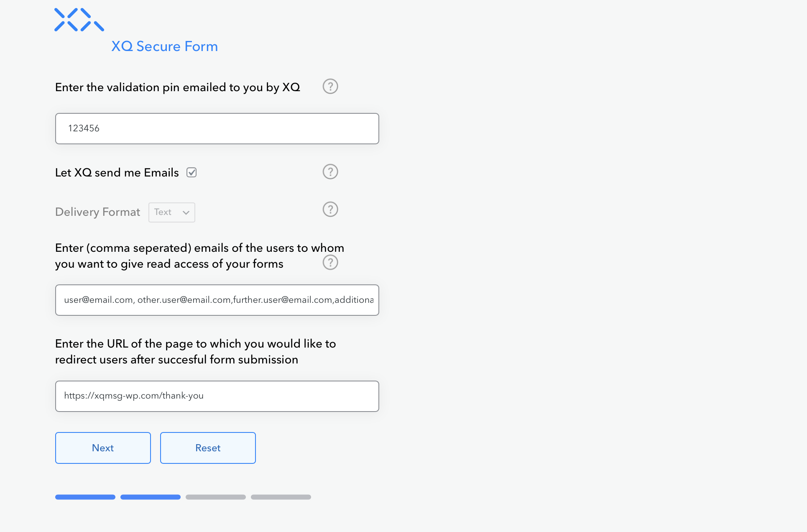Image resolution: width=807 pixels, height=532 pixels.
Task: Open help for Let XQ send me Emails
Action: coord(330,172)
